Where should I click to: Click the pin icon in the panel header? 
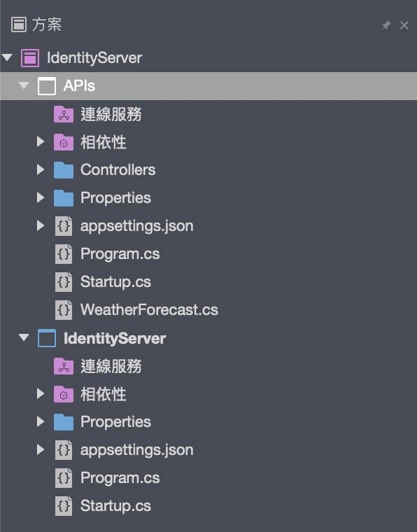click(386, 25)
